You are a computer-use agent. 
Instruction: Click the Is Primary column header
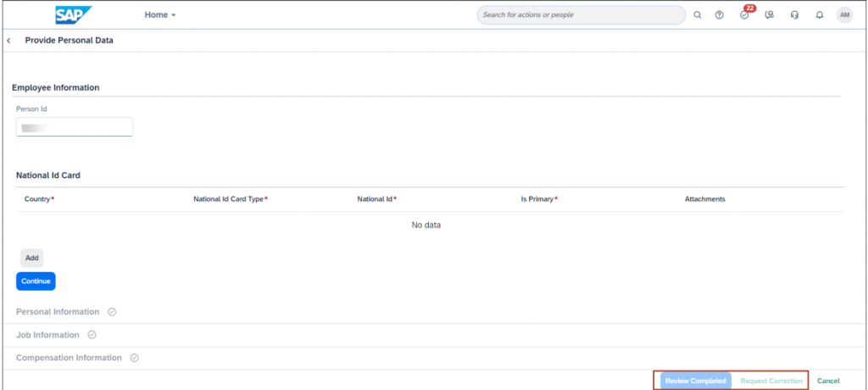pyautogui.click(x=538, y=199)
